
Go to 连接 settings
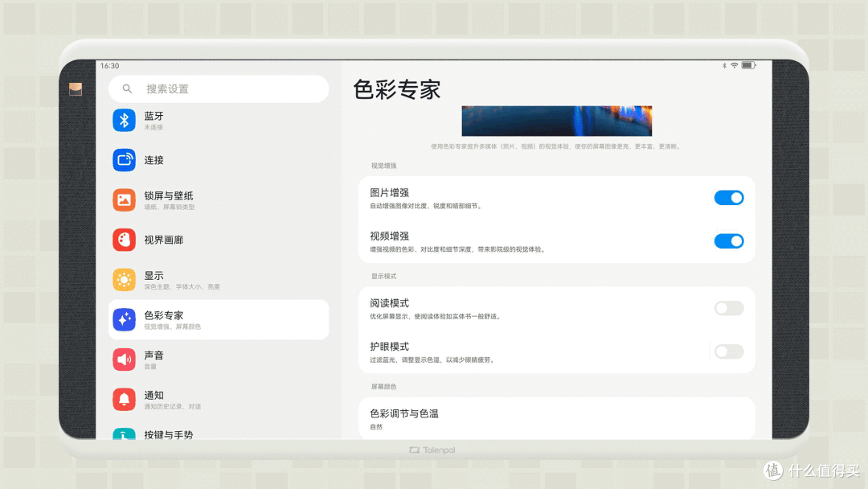click(x=219, y=160)
